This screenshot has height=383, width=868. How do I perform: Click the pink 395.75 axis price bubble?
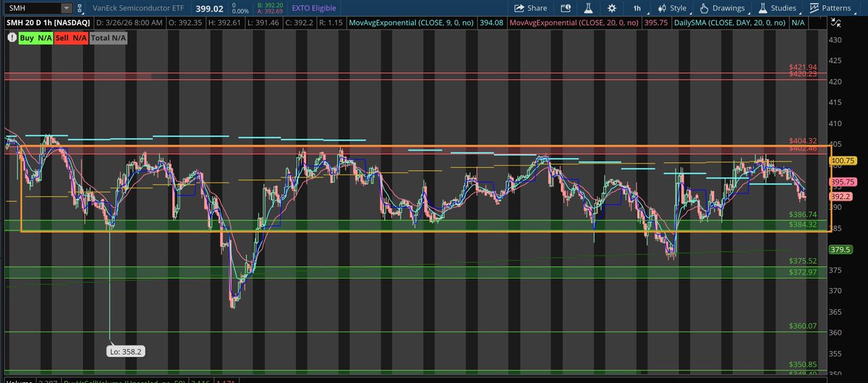click(x=844, y=182)
